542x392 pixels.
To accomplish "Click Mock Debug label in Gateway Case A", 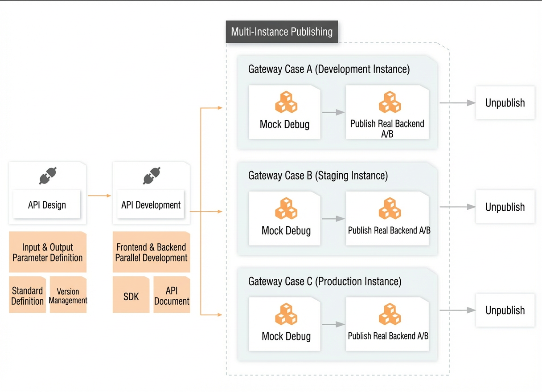I will click(285, 124).
